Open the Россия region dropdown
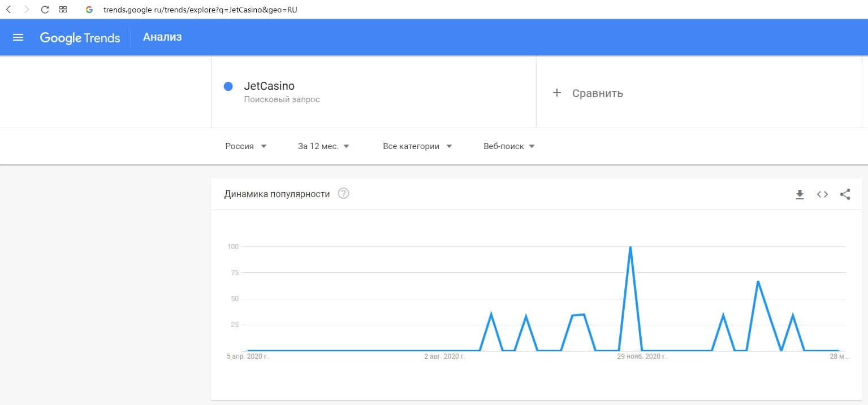Screen dimensions: 868x405 point(246,146)
